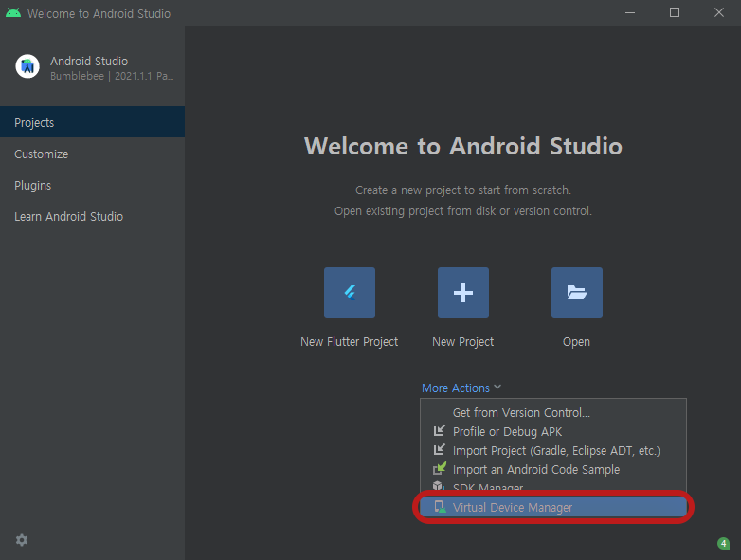Click the New Project label
The width and height of the screenshot is (741, 560).
coord(462,342)
